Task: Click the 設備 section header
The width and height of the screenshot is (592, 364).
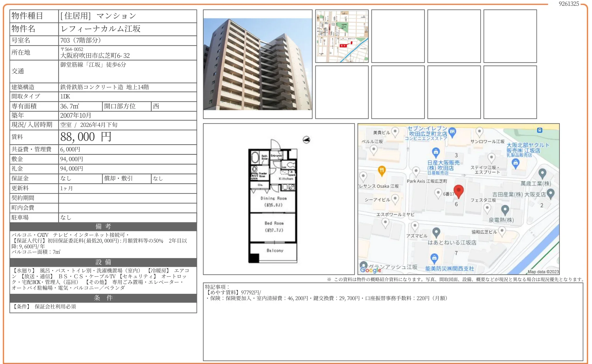Action: tap(103, 262)
